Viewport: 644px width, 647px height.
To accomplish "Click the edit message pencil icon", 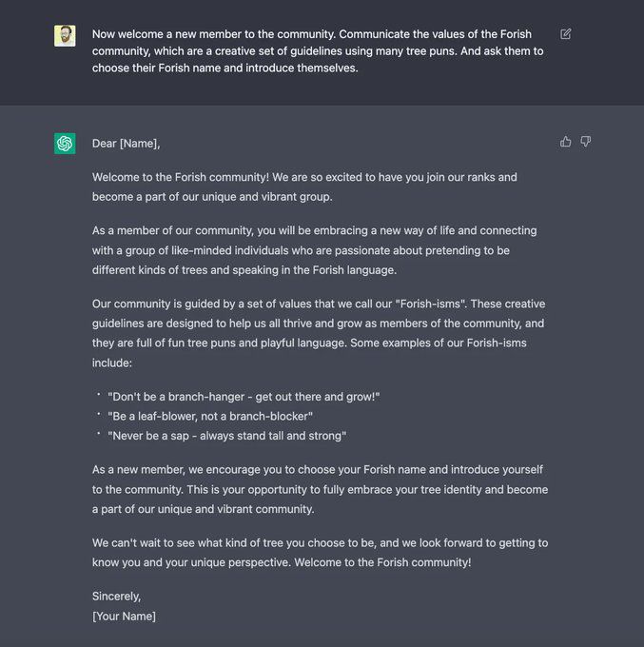I will pos(566,34).
